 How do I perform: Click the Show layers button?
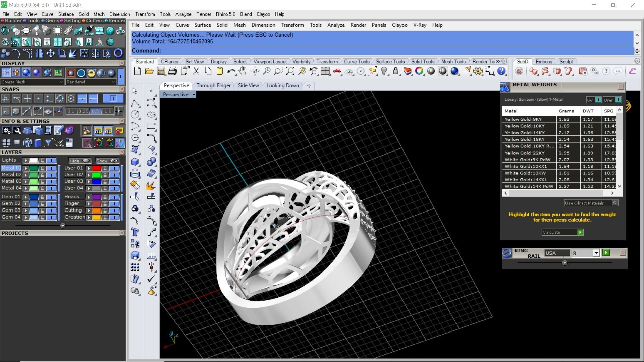(x=107, y=161)
